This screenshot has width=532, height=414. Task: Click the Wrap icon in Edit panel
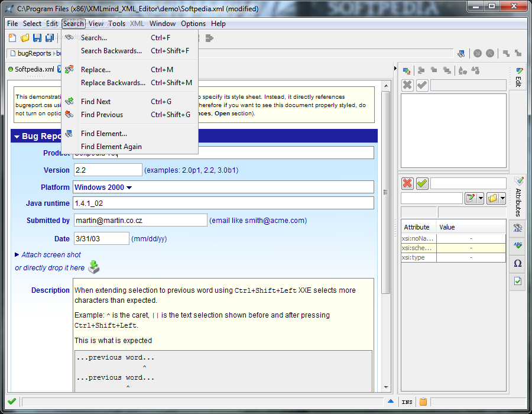coord(475,70)
